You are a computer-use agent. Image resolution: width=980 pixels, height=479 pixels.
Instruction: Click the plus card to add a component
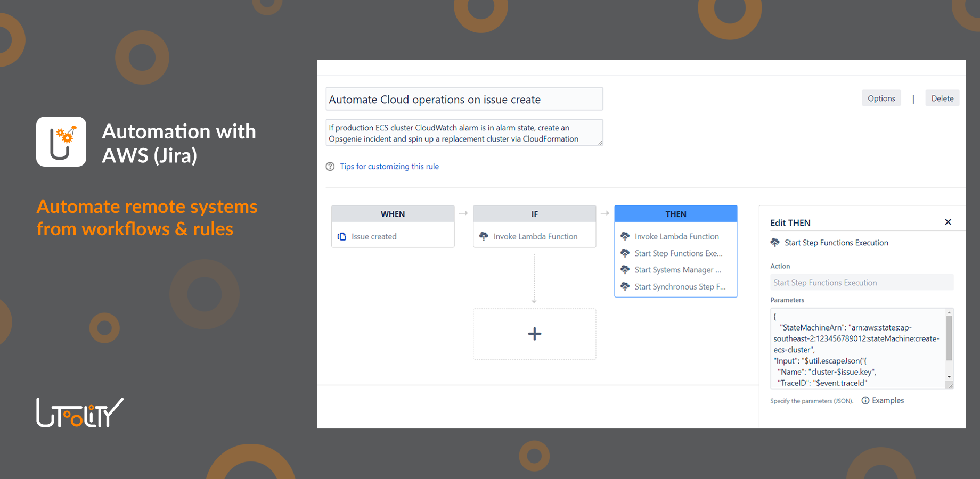point(534,334)
